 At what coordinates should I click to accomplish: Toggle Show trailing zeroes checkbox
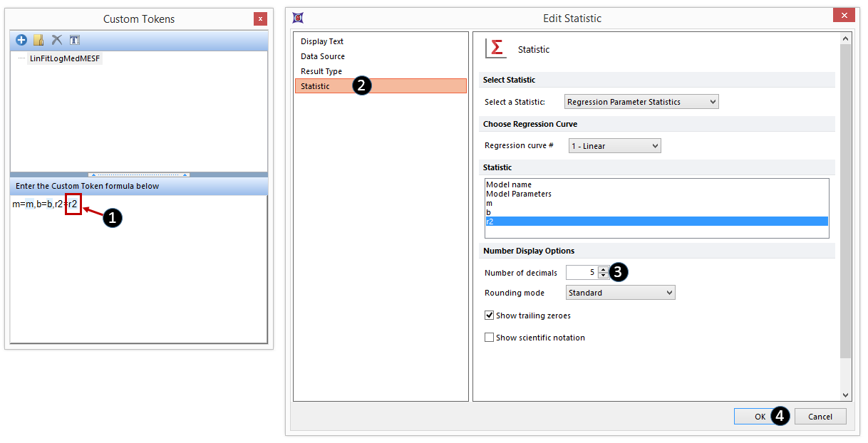(489, 316)
